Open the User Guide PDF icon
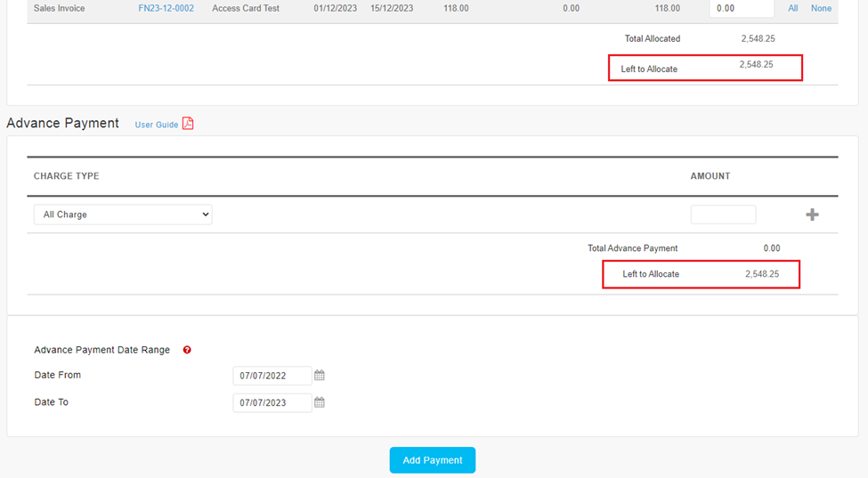 click(x=188, y=124)
